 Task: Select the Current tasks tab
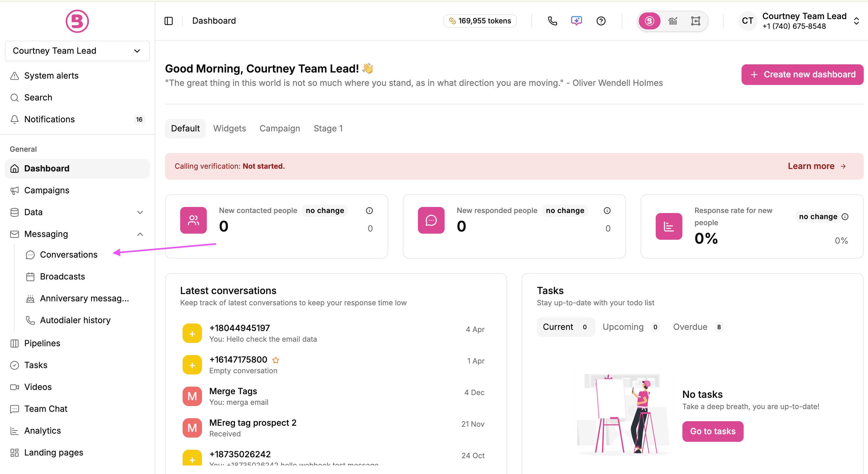coord(566,327)
